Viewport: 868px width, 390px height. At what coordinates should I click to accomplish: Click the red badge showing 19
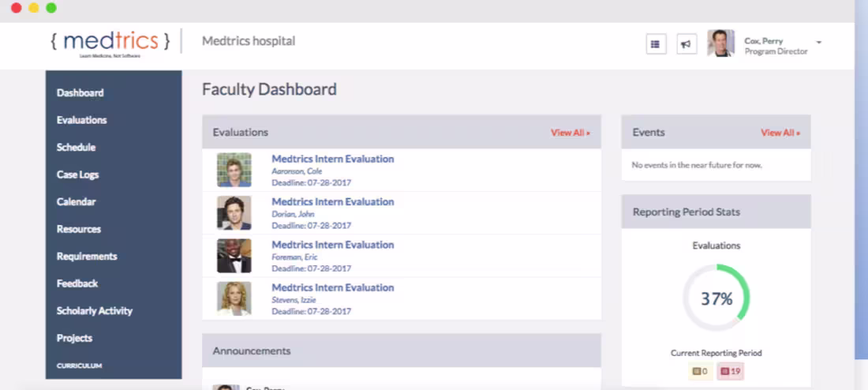coord(731,371)
